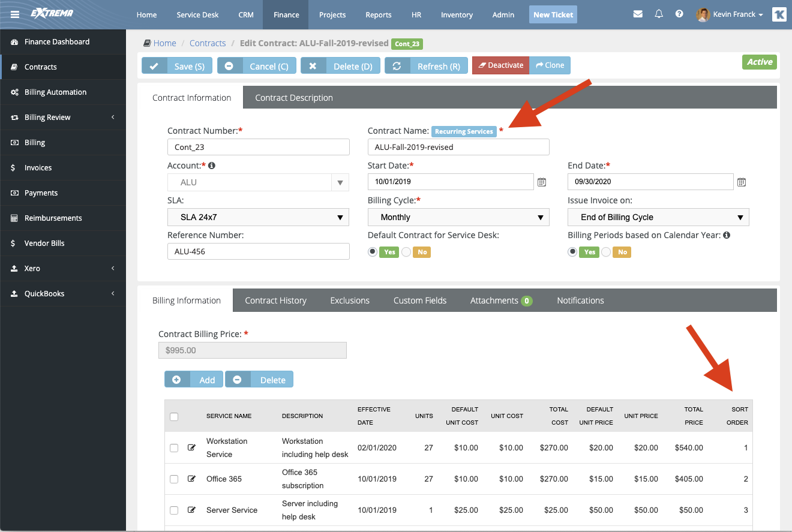
Task: Click the Account info icon
Action: pos(212,166)
